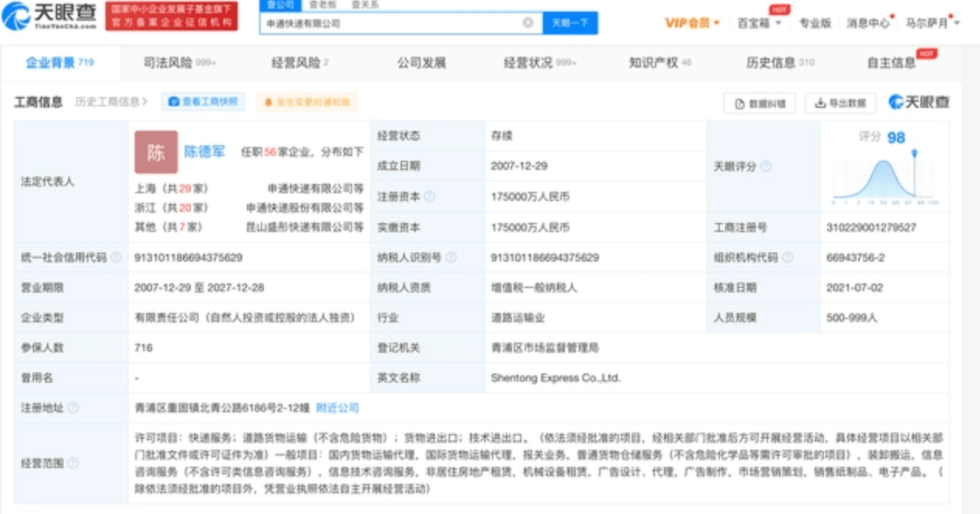Click the 国家中小企业发展子基金旗下 red banner
The image size is (980, 514).
click(171, 16)
